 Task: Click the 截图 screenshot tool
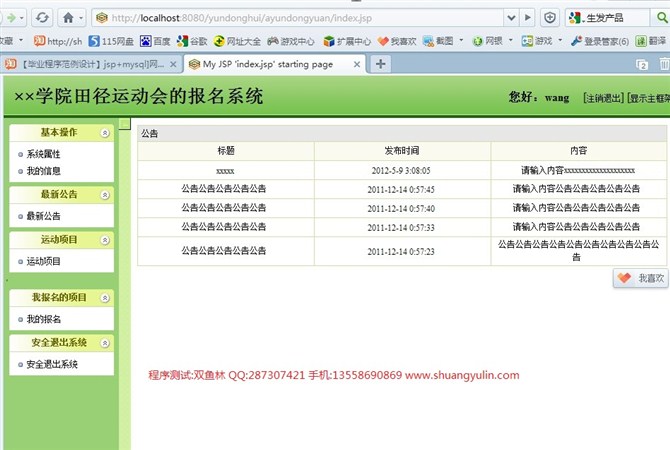pos(438,41)
